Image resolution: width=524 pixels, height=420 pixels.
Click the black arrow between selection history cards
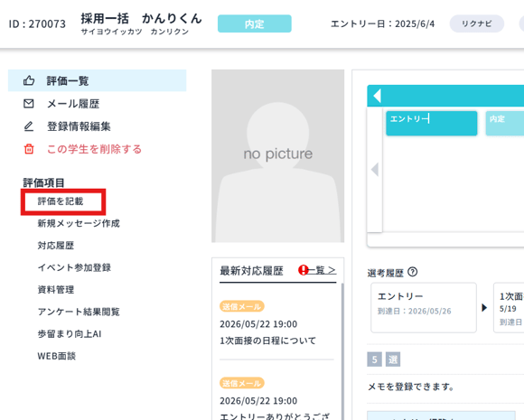tap(484, 307)
